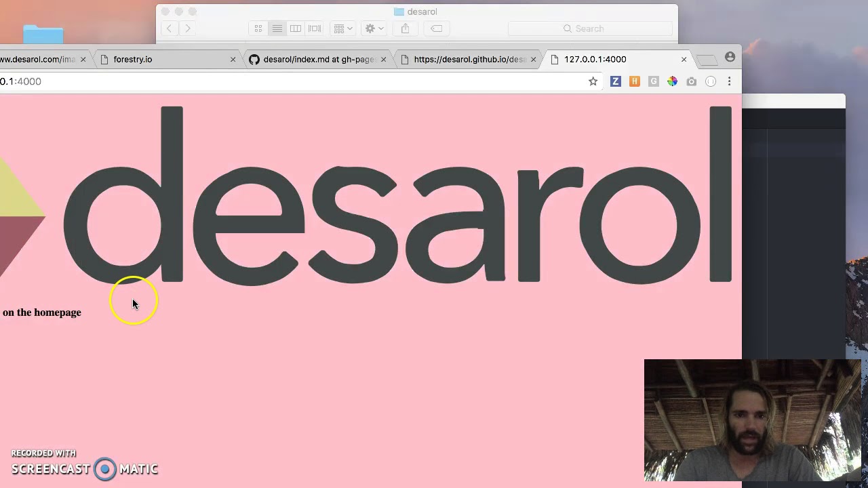Viewport: 868px width, 488px height.
Task: Click the camera screenshot extension icon
Action: click(x=691, y=81)
